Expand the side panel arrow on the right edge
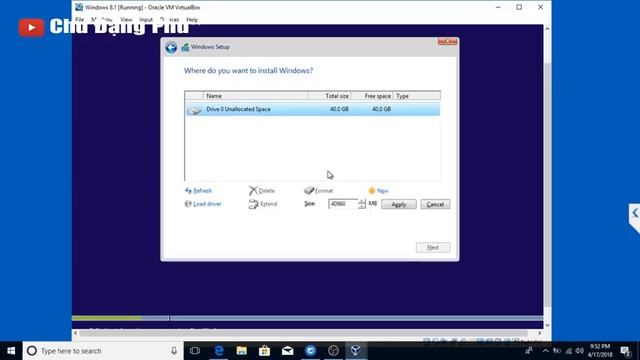The image size is (640, 360). click(635, 213)
